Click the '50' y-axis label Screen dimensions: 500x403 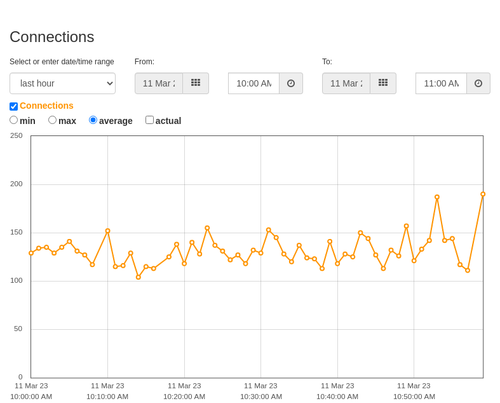18,329
